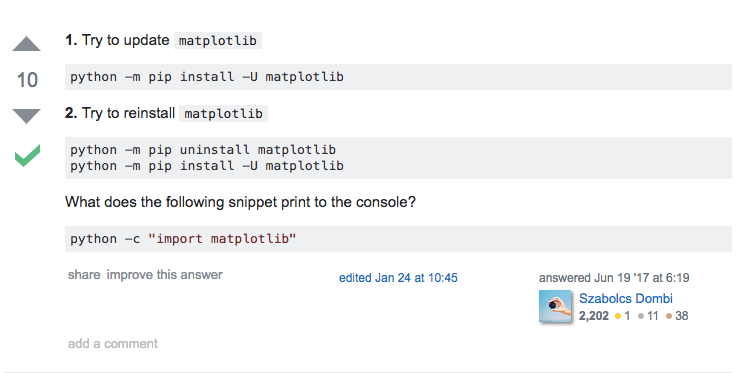Click the pip uninstall matplotlib code line

coord(203,150)
